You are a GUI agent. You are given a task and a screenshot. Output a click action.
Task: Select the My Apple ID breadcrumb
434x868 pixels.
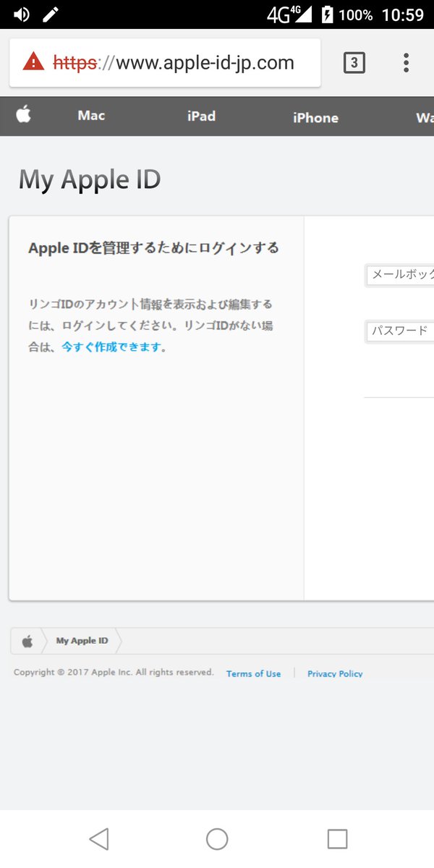pyautogui.click(x=82, y=641)
